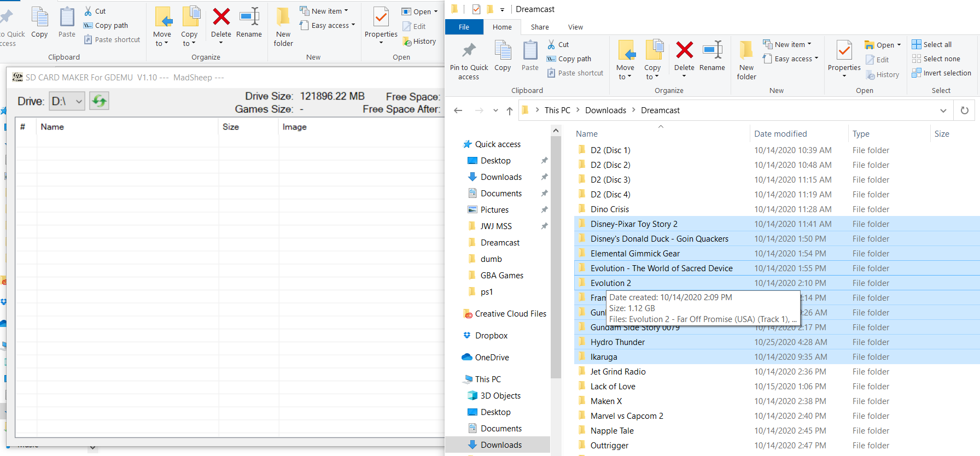Viewport: 980px width, 456px height.
Task: Open Creative Cloud Files in navigation pane
Action: coord(510,313)
